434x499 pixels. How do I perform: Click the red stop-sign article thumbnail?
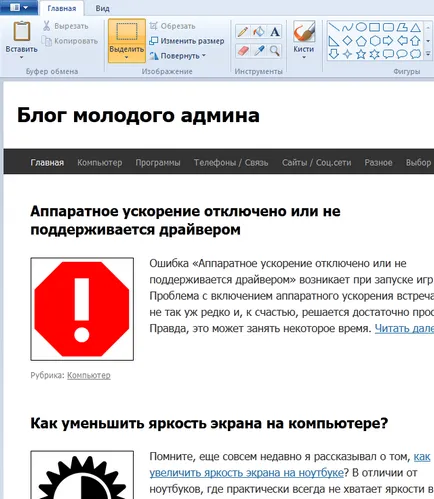point(82,309)
